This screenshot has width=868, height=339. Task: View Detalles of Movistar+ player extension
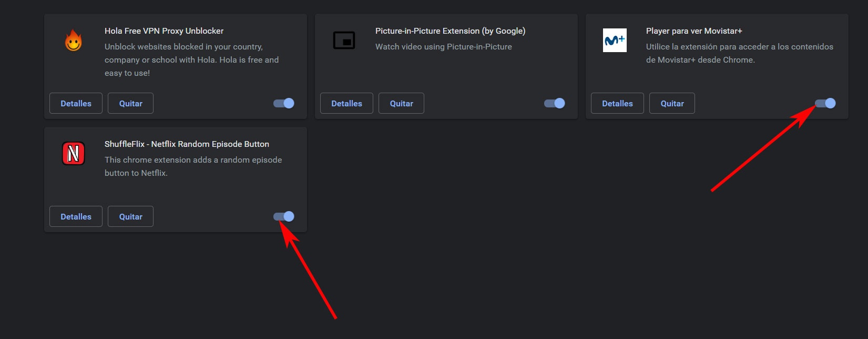pyautogui.click(x=617, y=103)
